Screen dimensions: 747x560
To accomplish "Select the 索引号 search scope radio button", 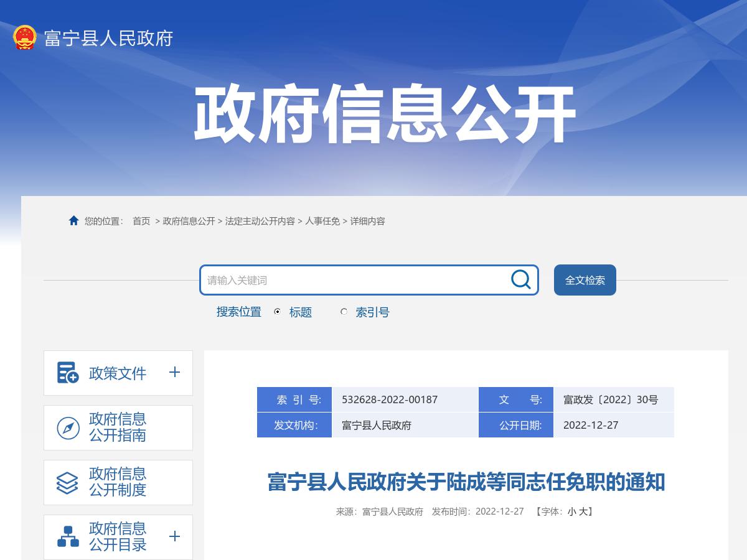I will pyautogui.click(x=344, y=312).
